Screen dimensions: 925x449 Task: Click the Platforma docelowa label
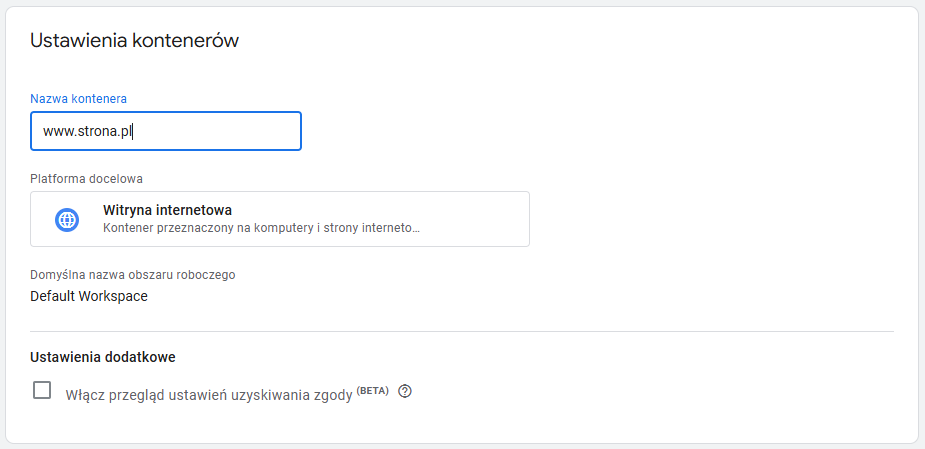(x=86, y=179)
